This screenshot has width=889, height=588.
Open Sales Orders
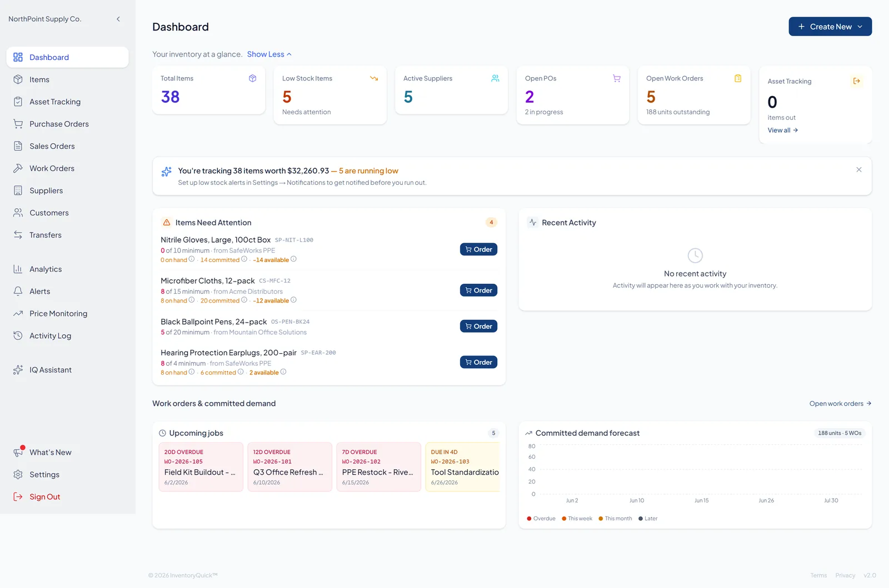coord(67,146)
